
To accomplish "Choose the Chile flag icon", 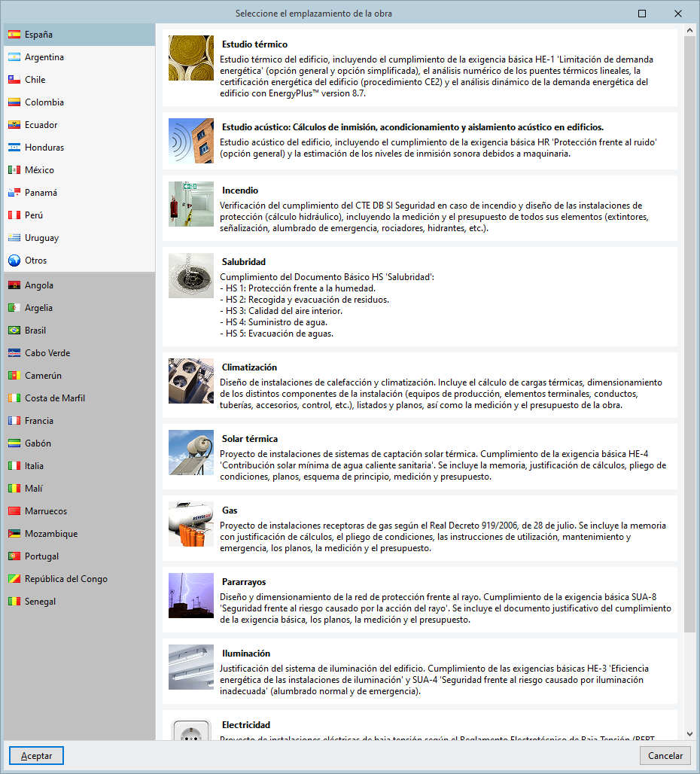I will [x=14, y=80].
